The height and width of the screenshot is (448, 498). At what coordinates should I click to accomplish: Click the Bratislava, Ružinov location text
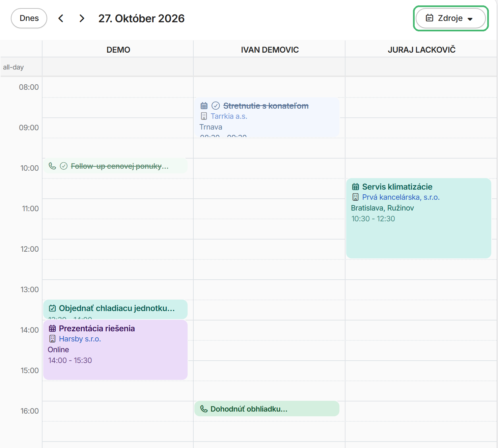tap(382, 208)
